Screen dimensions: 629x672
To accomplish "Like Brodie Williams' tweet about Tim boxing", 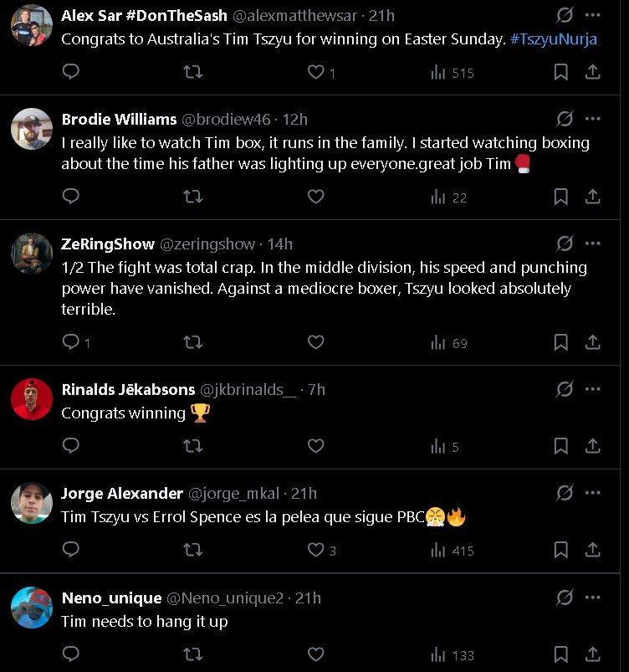I will 315,197.
